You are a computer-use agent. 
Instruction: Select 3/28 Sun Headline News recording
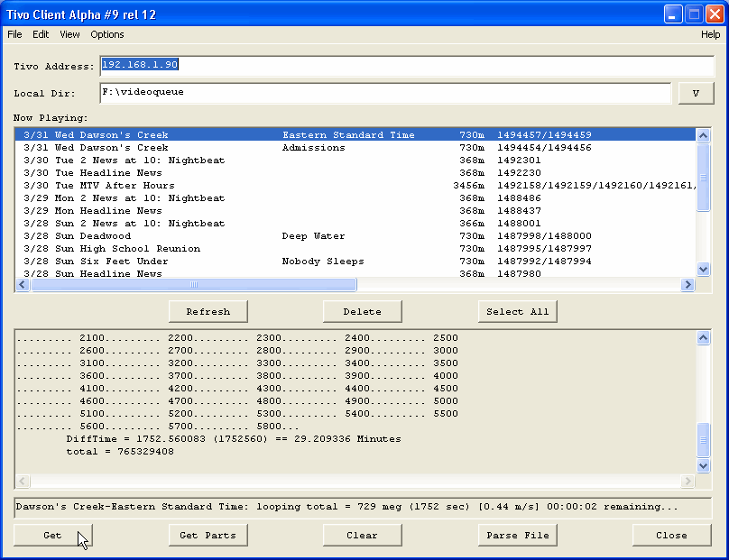[x=355, y=273]
